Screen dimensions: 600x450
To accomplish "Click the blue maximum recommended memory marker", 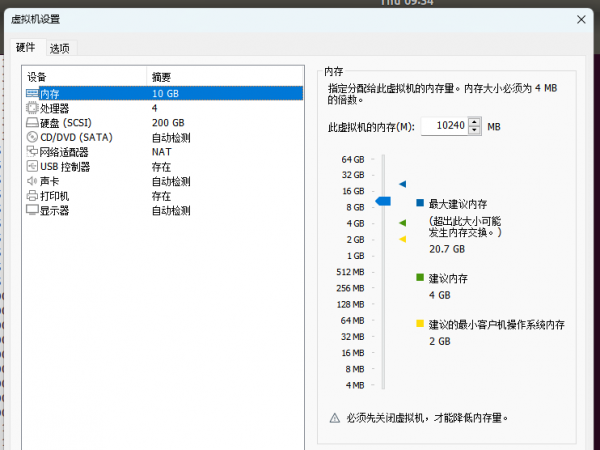I will [402, 184].
